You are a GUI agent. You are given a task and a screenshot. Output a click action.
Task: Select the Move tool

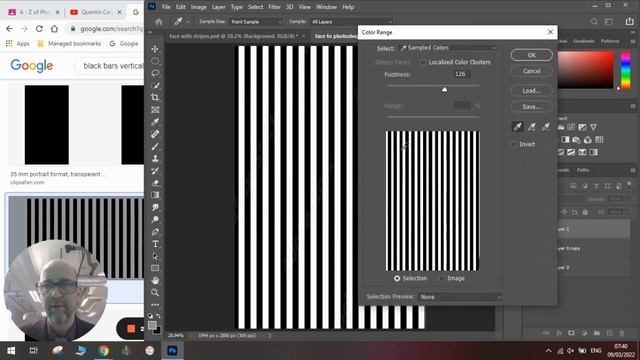(x=155, y=49)
